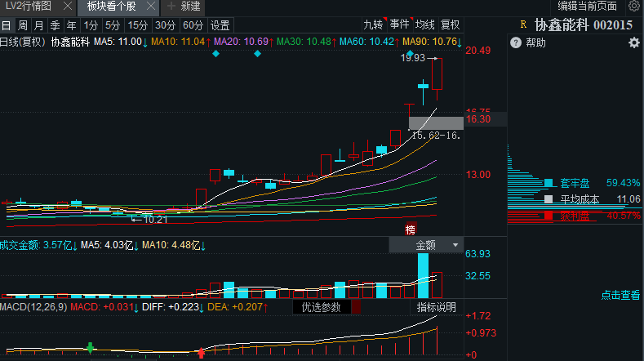644x361 pixels.
Task: Select the 30分 period
Action: point(166,25)
